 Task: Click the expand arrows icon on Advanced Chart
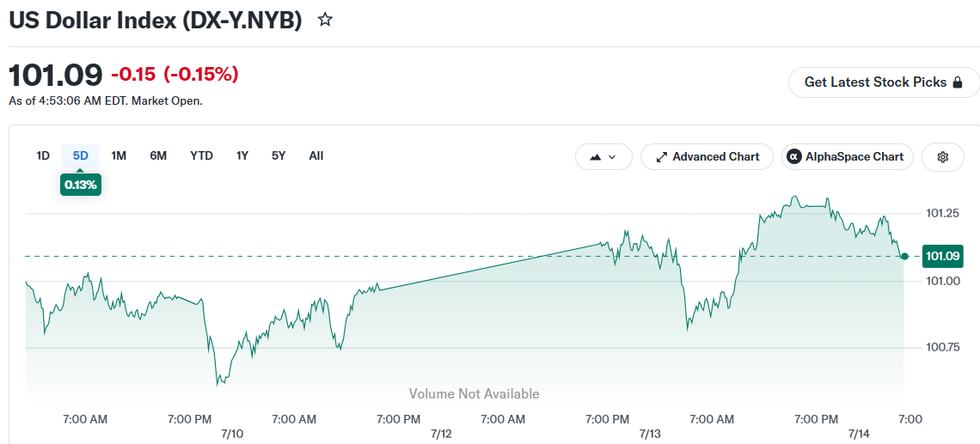pos(661,157)
